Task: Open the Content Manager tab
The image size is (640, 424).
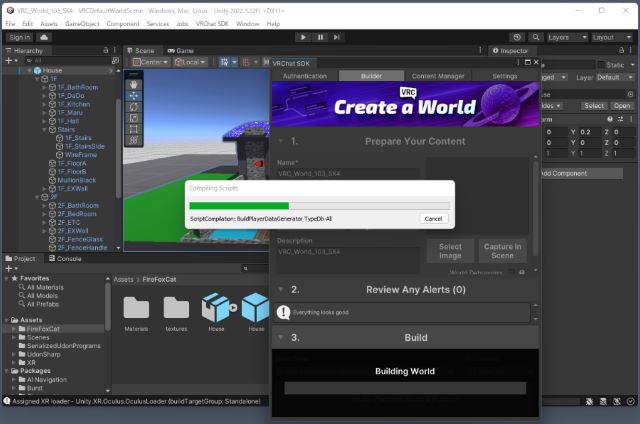Action: (x=438, y=76)
